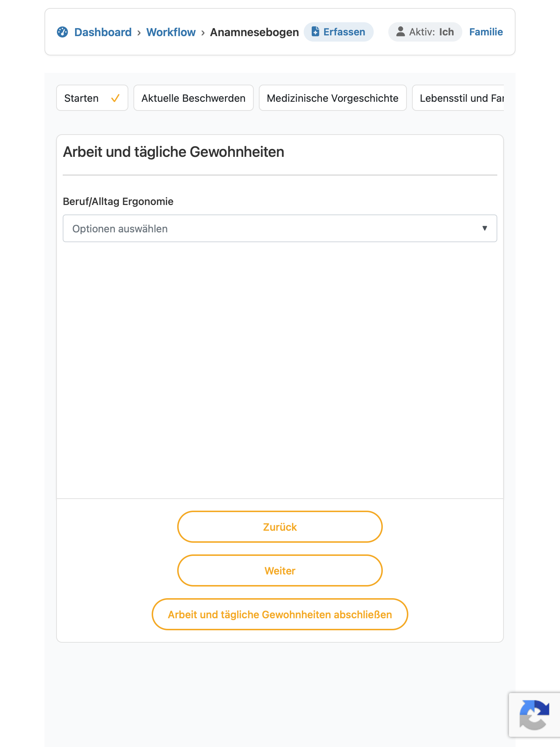Click the reCAPTCHA badge icon

[534, 715]
